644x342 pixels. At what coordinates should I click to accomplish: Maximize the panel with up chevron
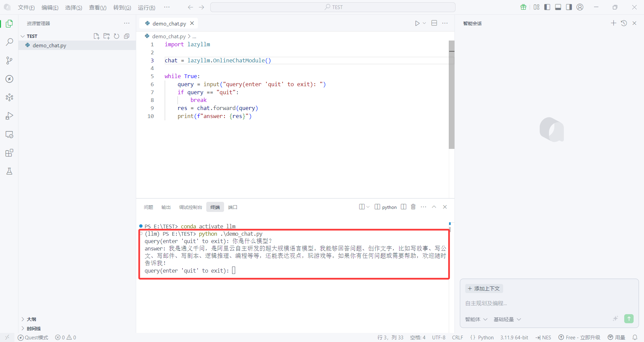(434, 207)
